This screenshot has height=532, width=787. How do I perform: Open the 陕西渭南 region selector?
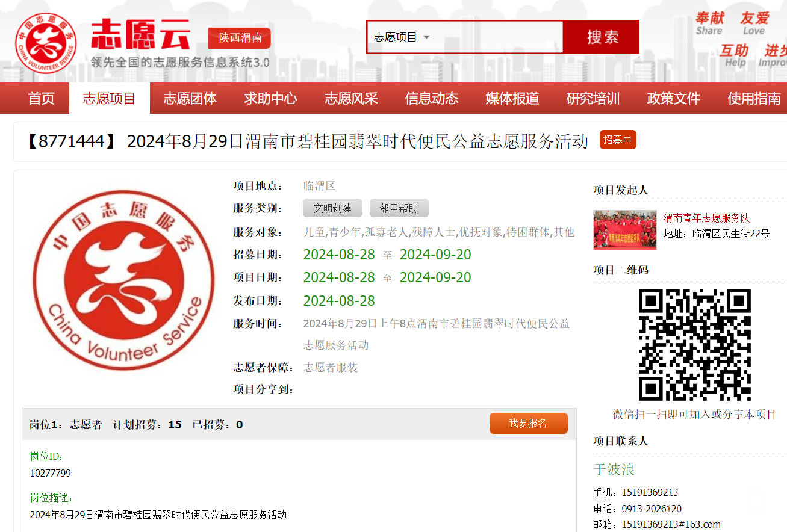click(240, 38)
